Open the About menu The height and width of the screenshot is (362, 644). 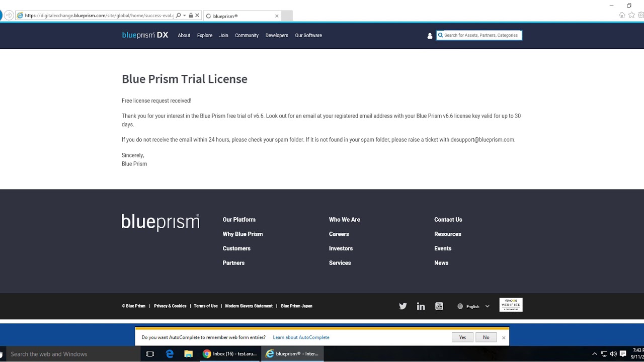tap(184, 36)
